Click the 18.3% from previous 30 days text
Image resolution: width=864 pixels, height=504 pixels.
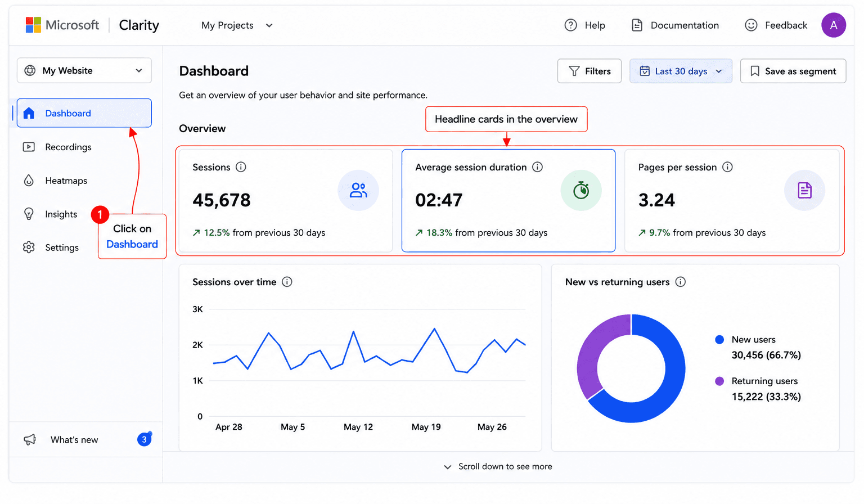click(x=481, y=233)
